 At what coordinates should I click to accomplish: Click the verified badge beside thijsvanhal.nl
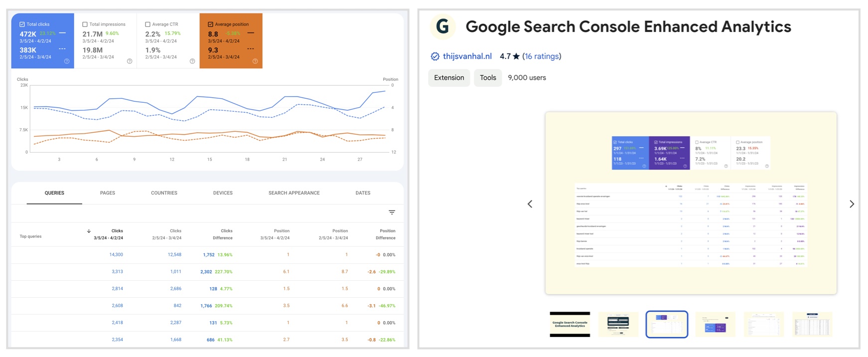(435, 56)
